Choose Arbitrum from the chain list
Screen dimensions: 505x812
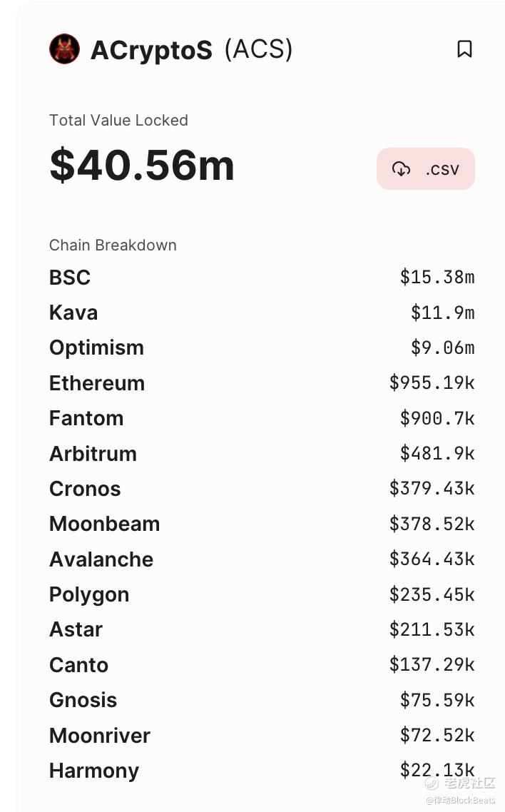coord(93,454)
